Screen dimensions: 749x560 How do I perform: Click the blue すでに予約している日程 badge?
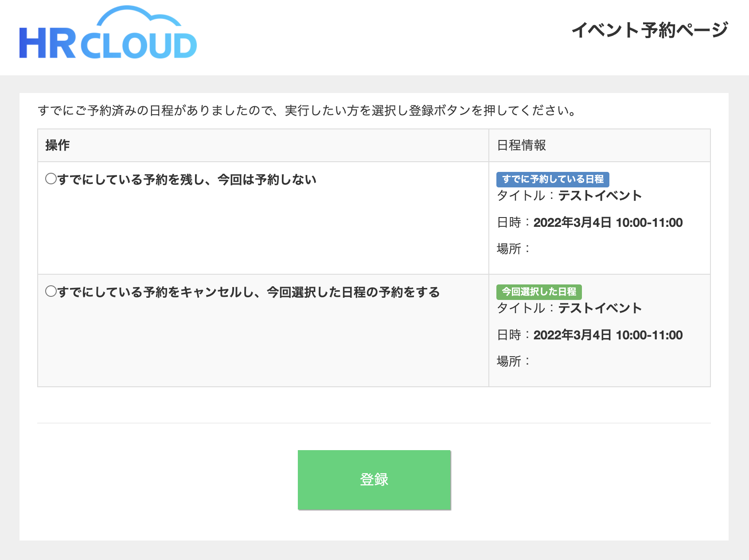tap(553, 179)
